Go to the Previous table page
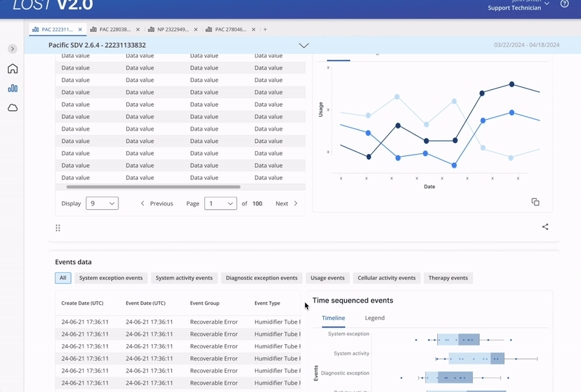 (x=157, y=203)
